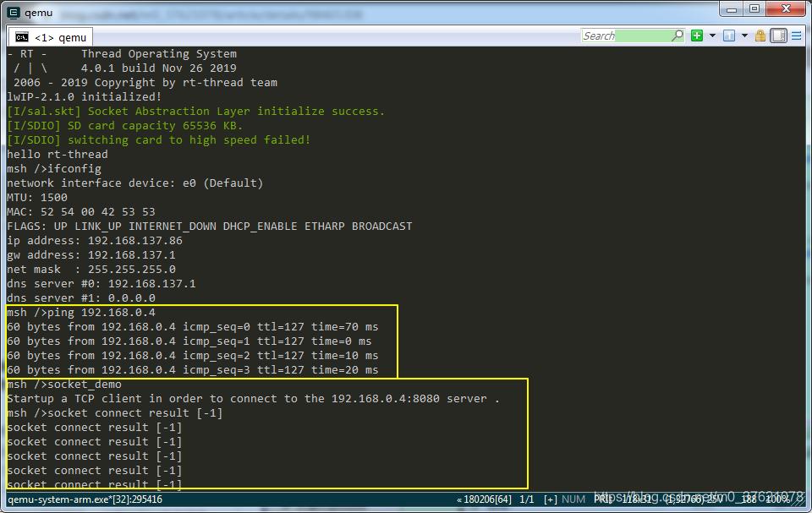Click the "ip address: 192.168.137.86" line
This screenshot has width=812, height=513.
[94, 241]
